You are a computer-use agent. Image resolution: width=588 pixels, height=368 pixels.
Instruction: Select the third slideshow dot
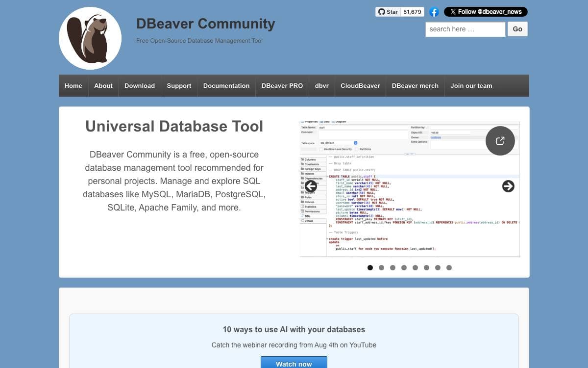click(x=392, y=267)
